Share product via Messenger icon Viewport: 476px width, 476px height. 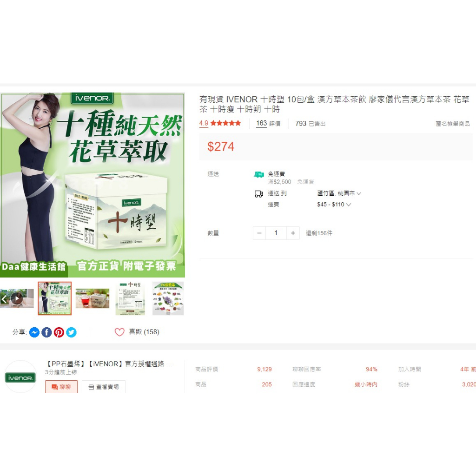tap(34, 332)
